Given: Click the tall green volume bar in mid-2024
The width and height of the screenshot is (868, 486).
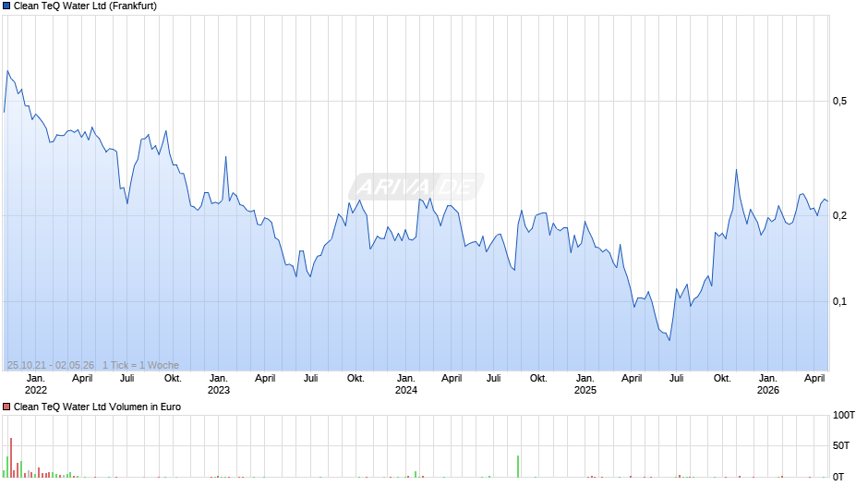Looking at the screenshot, I should click(518, 467).
